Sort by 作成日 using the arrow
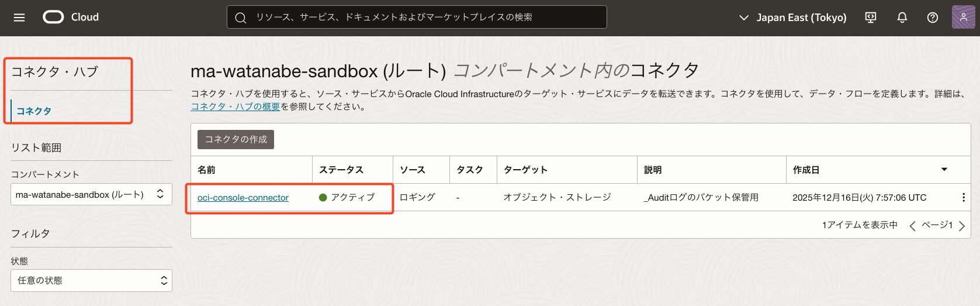 (944, 170)
